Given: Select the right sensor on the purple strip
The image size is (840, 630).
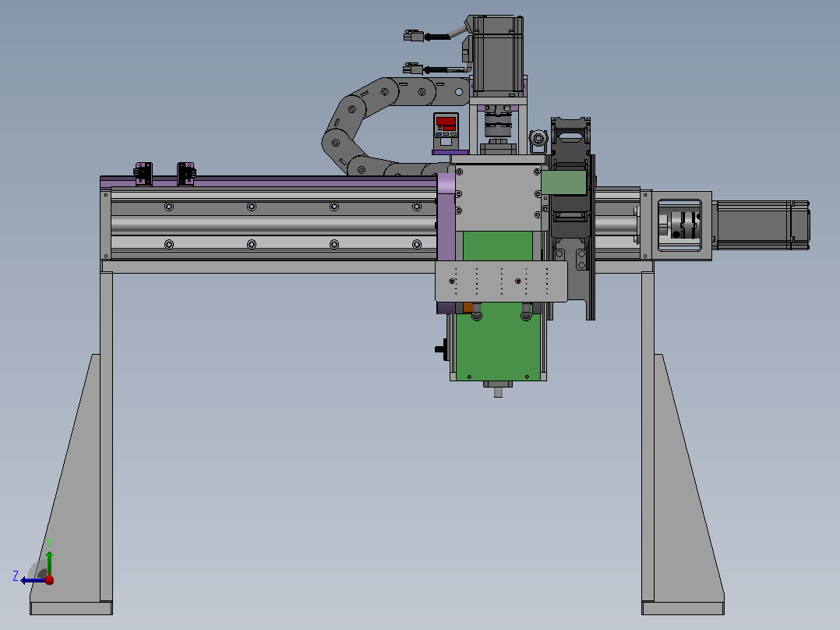Looking at the screenshot, I should pos(186,174).
